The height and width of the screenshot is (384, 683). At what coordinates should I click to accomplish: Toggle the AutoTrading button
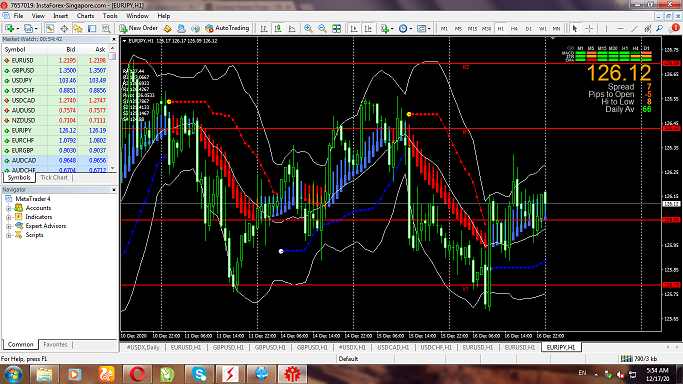(x=227, y=28)
